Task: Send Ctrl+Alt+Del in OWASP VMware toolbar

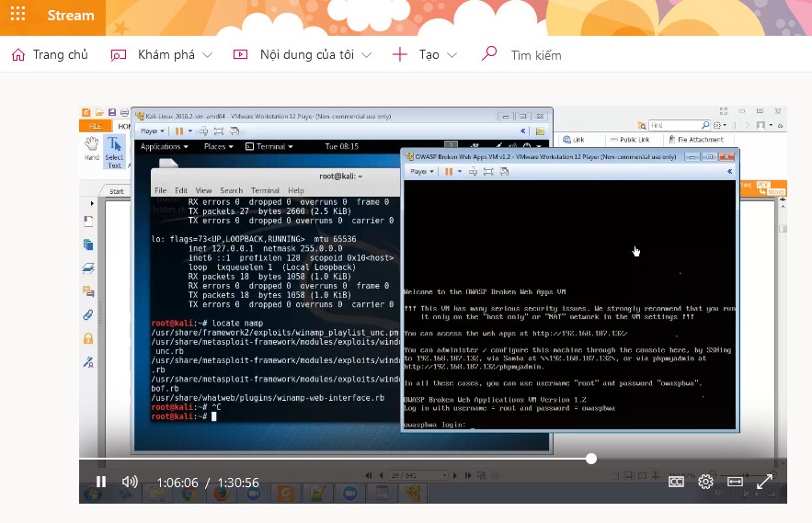Action: [x=473, y=171]
